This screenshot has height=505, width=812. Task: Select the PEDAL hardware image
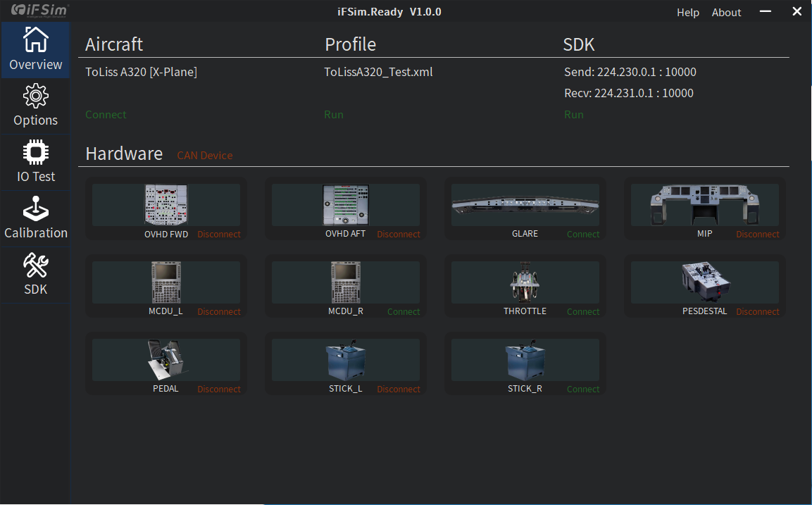(165, 360)
